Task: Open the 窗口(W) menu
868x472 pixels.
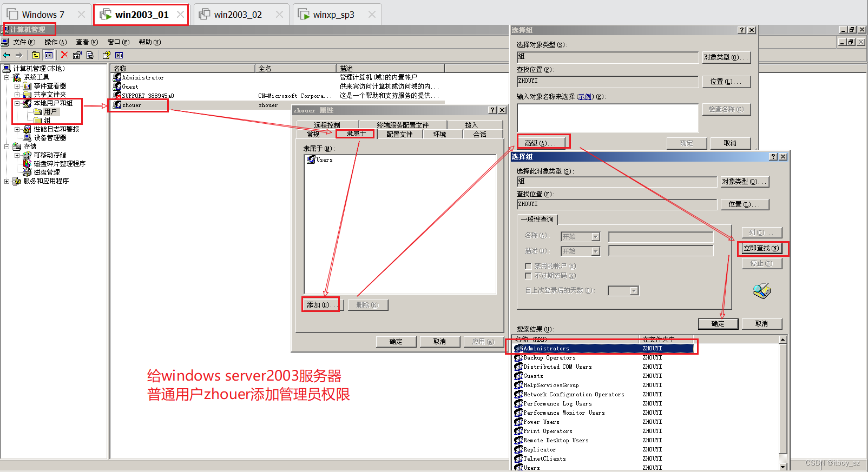Action: click(x=119, y=42)
